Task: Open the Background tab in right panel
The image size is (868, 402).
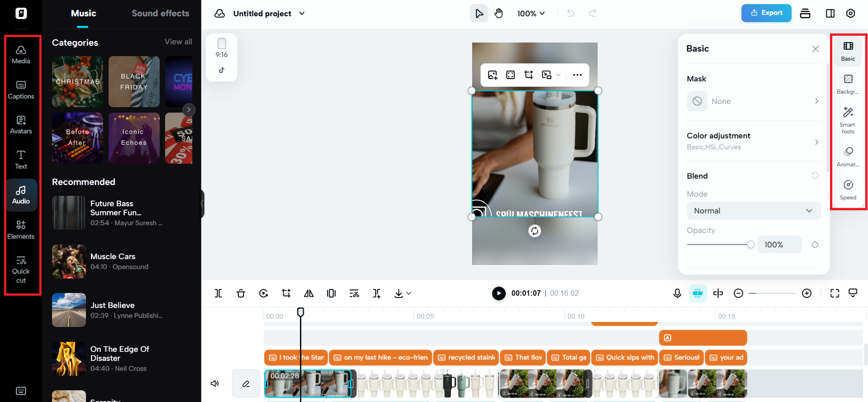Action: tap(848, 84)
